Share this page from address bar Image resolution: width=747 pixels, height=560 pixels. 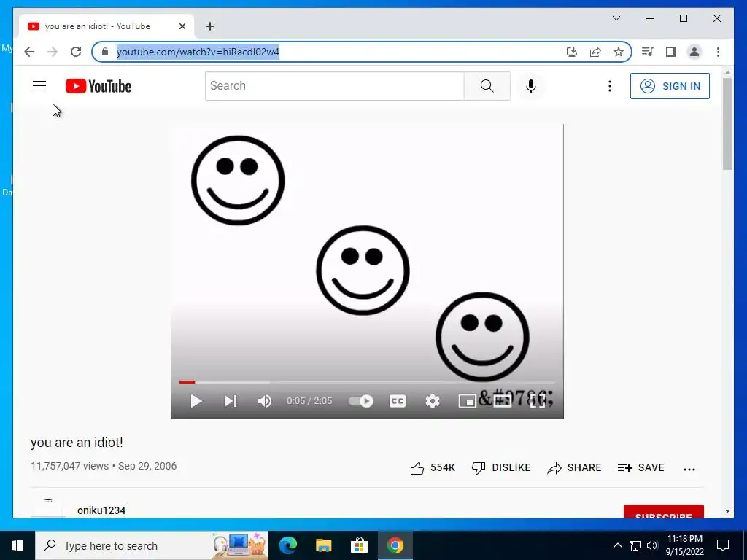click(595, 52)
